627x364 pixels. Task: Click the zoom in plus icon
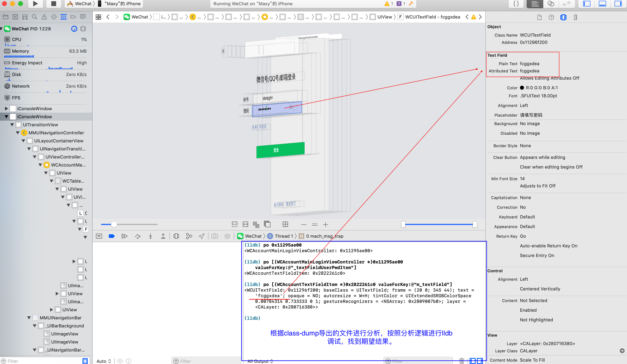click(x=326, y=225)
